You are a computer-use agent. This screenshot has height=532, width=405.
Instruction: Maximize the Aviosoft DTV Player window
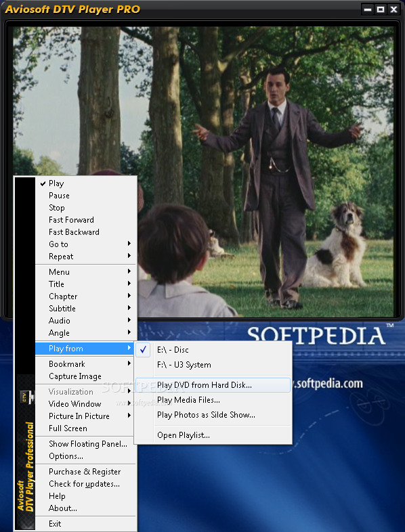point(381,9)
